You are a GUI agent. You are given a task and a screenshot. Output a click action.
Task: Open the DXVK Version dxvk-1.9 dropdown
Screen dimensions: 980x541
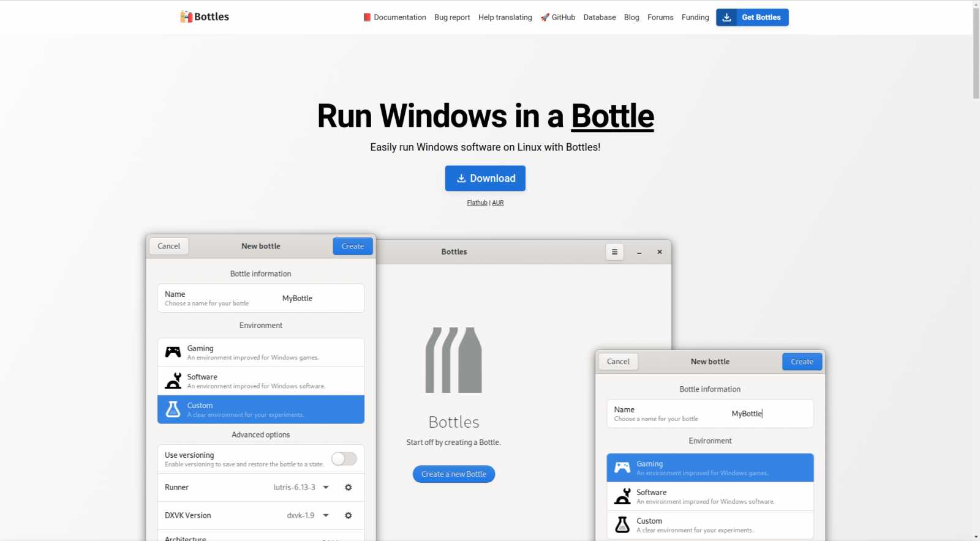click(x=307, y=515)
